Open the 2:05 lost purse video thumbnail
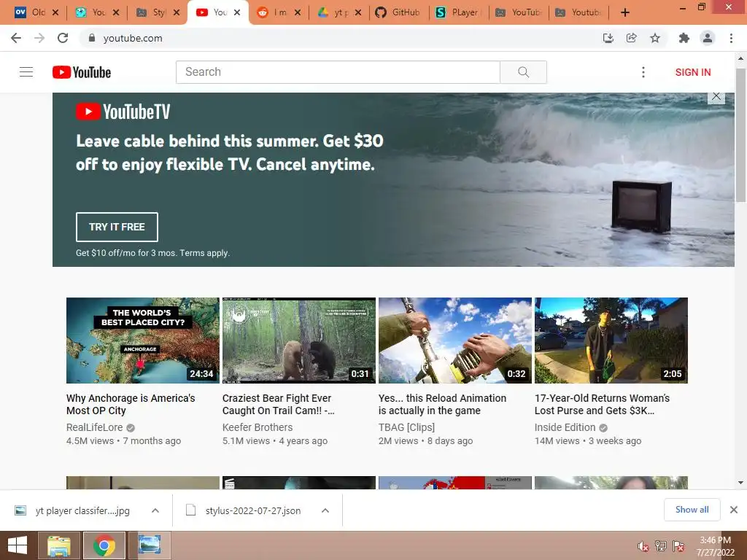This screenshot has width=747, height=560. (x=611, y=340)
